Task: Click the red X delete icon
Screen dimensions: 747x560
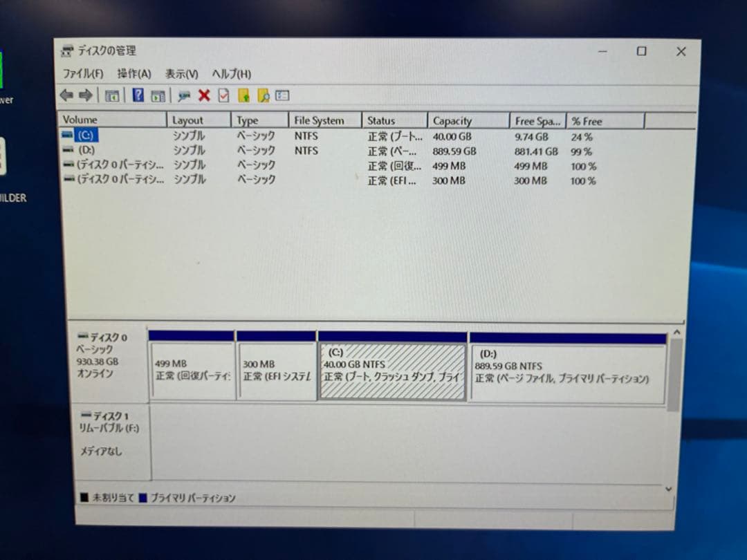Action: pyautogui.click(x=204, y=95)
